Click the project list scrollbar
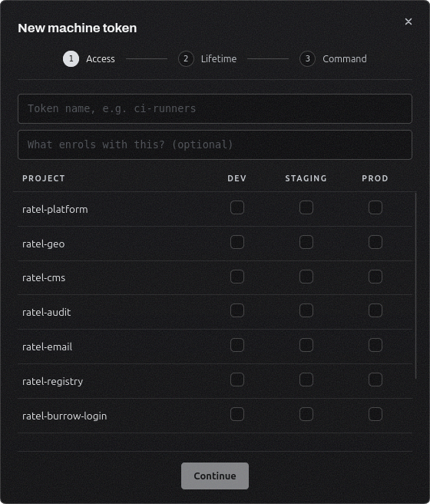This screenshot has height=504, width=430. click(416, 286)
